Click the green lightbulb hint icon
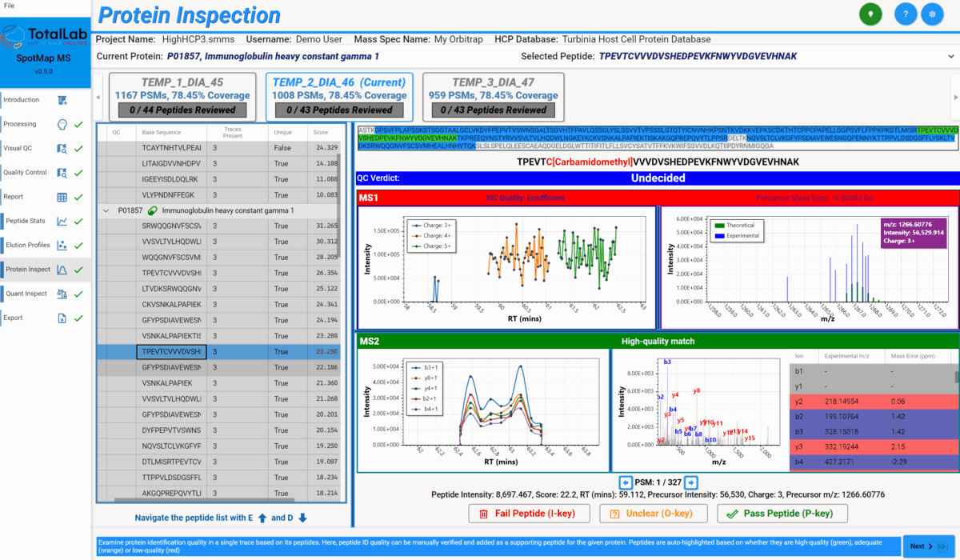 click(x=870, y=14)
